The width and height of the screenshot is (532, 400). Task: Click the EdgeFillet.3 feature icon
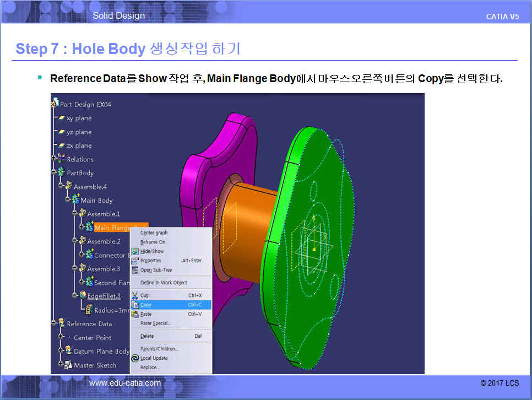click(83, 296)
